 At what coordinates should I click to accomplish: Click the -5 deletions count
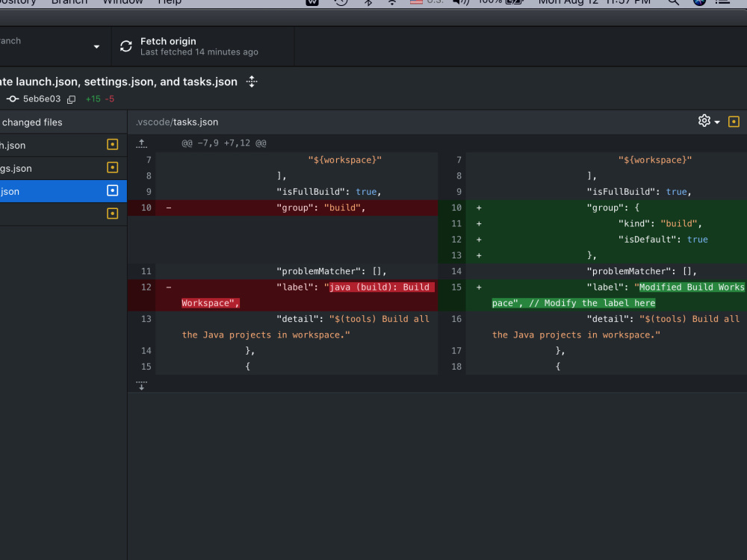110,99
